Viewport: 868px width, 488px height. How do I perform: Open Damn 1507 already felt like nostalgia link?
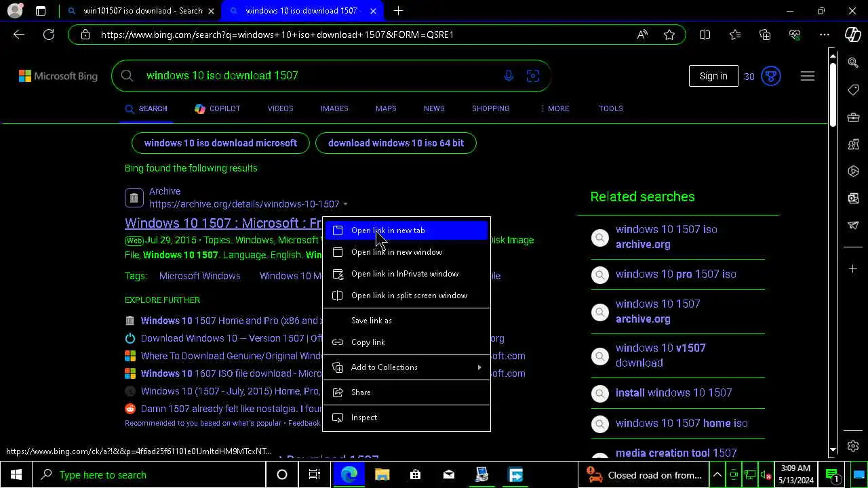[x=231, y=409]
